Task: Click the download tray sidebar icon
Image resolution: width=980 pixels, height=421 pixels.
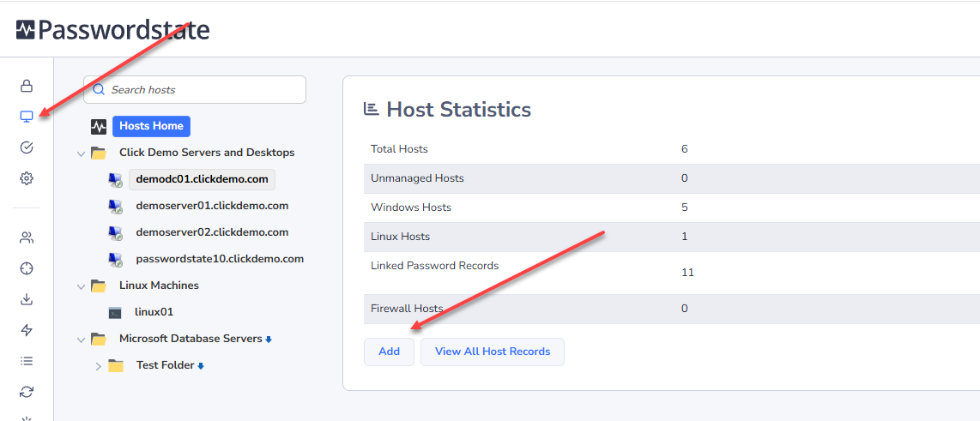Action: tap(27, 299)
